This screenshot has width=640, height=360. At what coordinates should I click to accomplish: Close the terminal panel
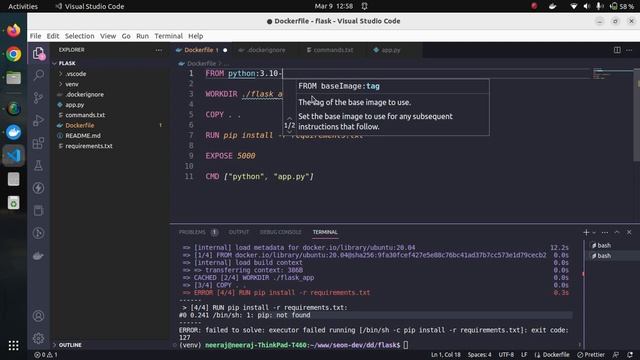coord(629,232)
